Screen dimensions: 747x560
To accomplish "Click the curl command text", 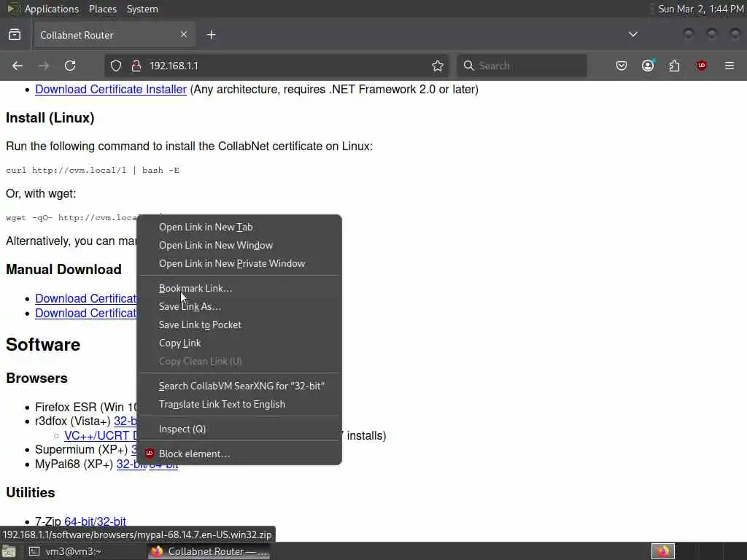I will pyautogui.click(x=93, y=170).
